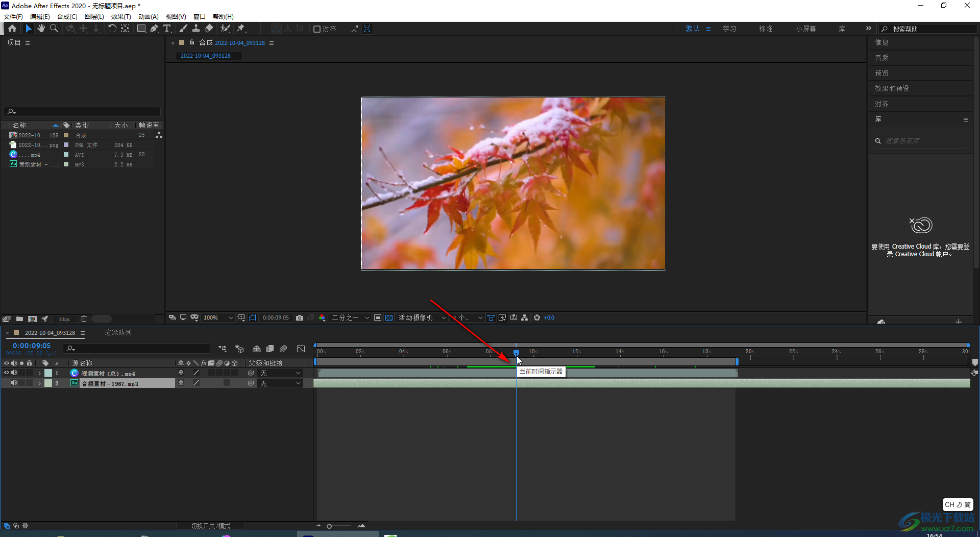Open the 活动摄像机 camera dropdown
The height and width of the screenshot is (537, 980).
(422, 318)
